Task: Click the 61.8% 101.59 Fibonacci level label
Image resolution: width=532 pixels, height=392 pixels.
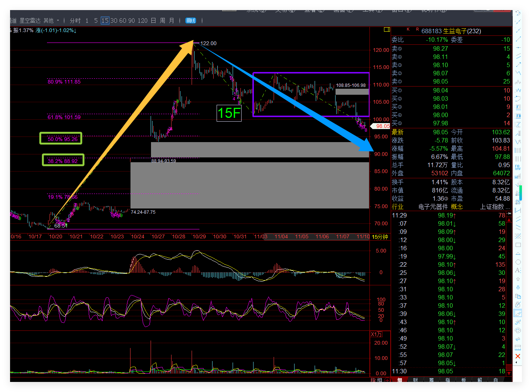Action: [64, 117]
